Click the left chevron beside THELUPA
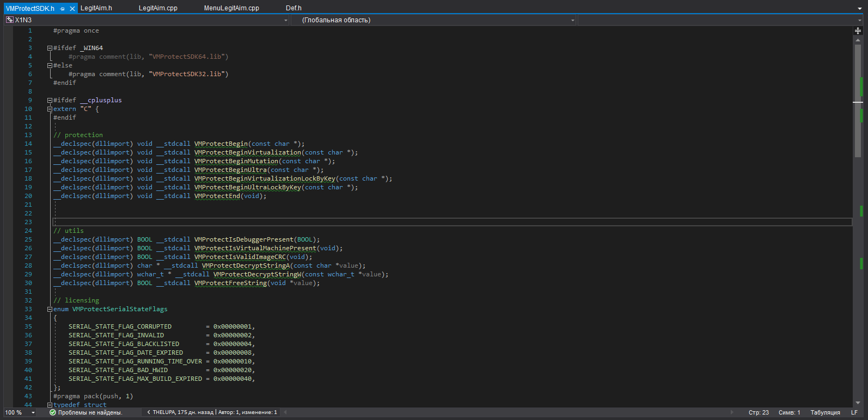 click(149, 412)
